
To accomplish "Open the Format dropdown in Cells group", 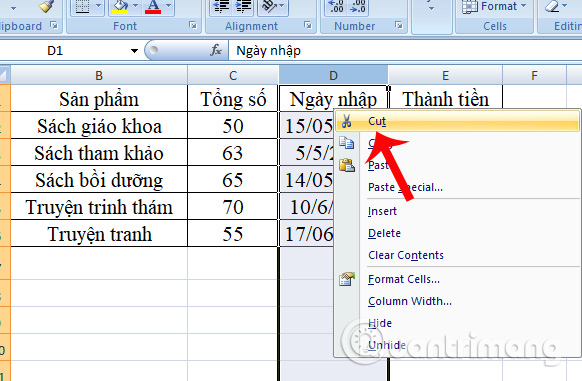I will [494, 7].
